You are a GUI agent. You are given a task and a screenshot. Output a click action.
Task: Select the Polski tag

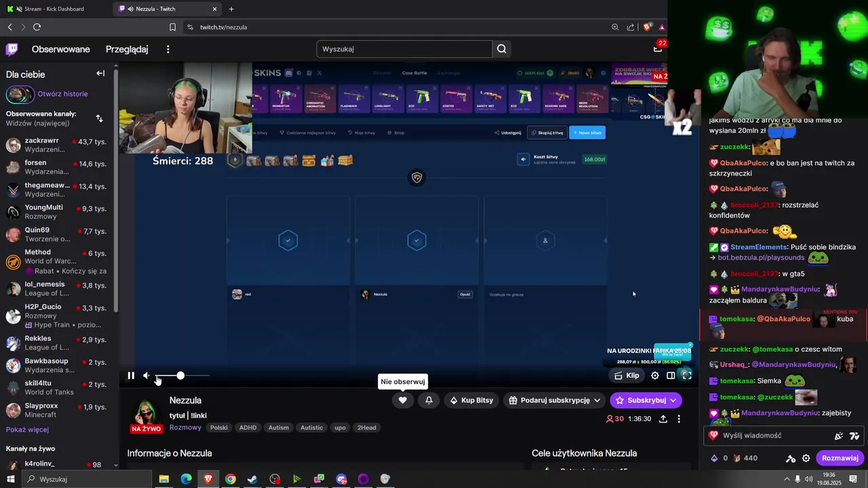tap(219, 428)
